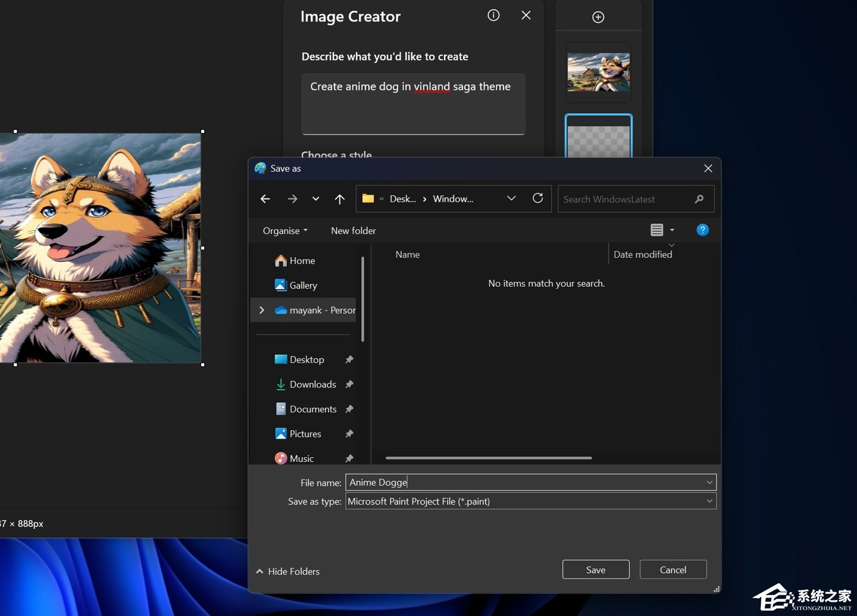
Task: Open the Image Creator info popup
Action: (493, 15)
